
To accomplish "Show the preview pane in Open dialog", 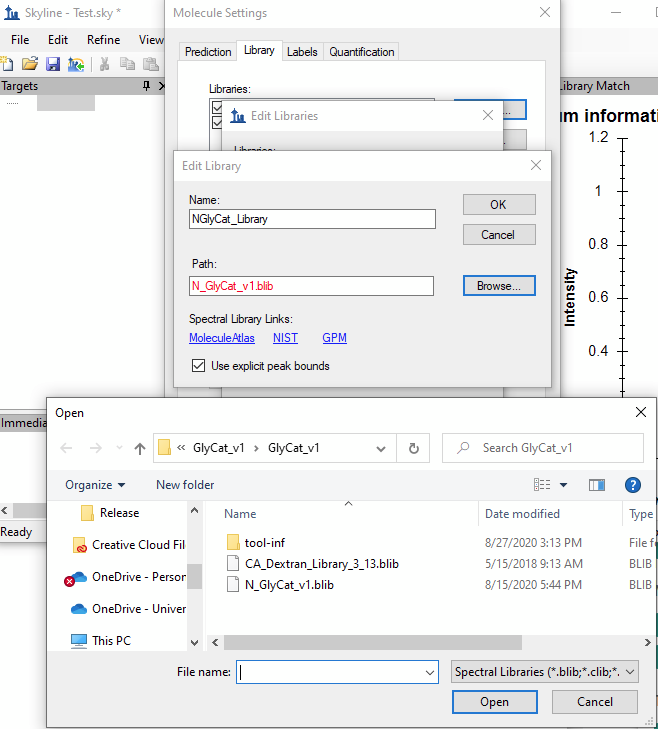I will pos(597,485).
